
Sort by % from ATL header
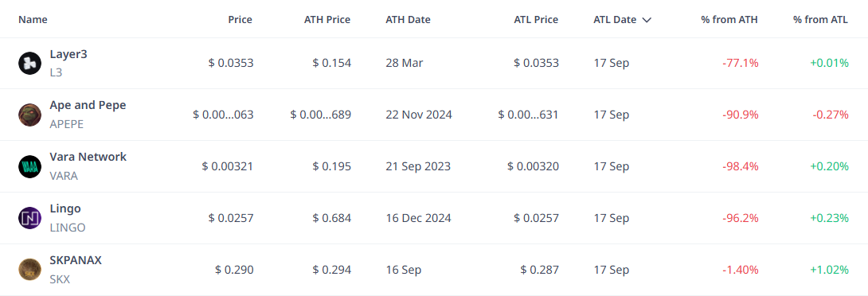pos(820,19)
